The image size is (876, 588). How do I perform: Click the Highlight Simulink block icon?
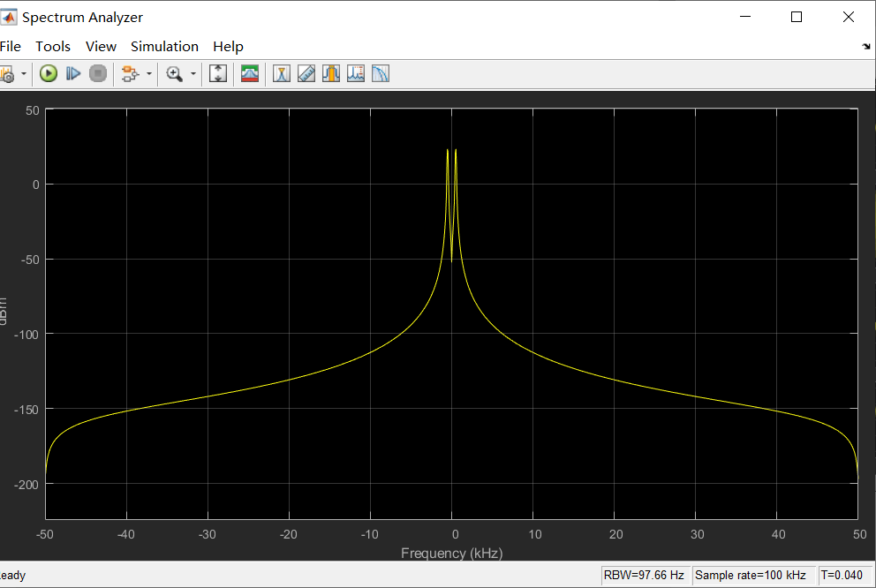coord(130,73)
